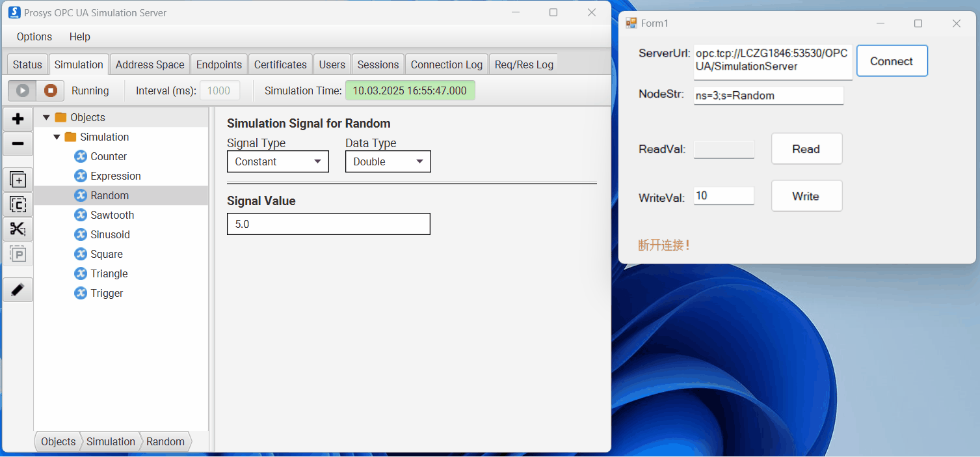Click the plus Add node icon
Image resolution: width=980 pixels, height=457 pixels.
point(18,119)
